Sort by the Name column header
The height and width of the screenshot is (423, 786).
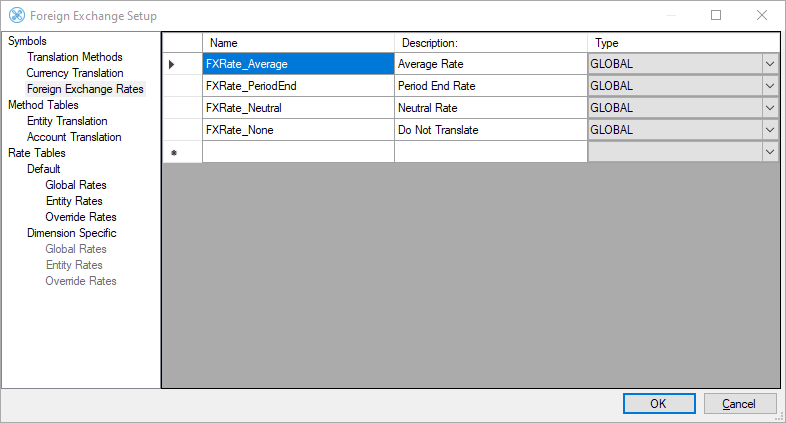(298, 43)
